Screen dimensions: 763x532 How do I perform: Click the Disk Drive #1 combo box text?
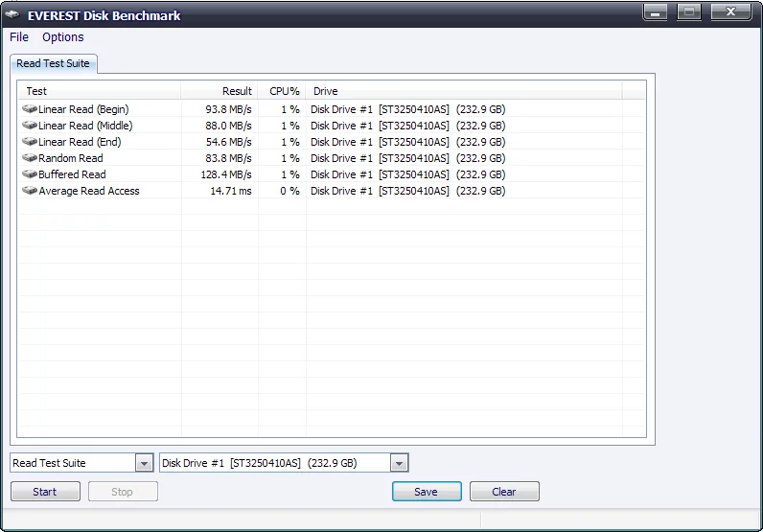260,463
